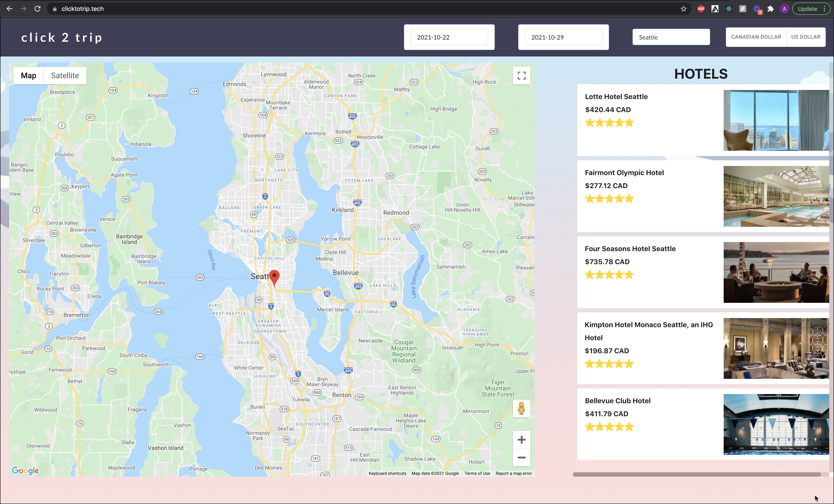
Task: Switch currency to US Dollar
Action: (806, 37)
